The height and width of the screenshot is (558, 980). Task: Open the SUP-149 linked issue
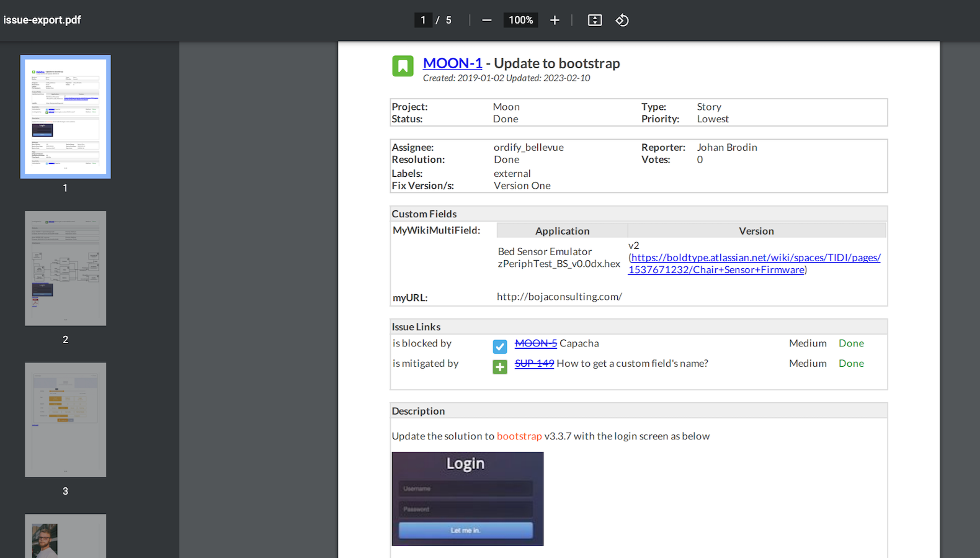pyautogui.click(x=534, y=364)
